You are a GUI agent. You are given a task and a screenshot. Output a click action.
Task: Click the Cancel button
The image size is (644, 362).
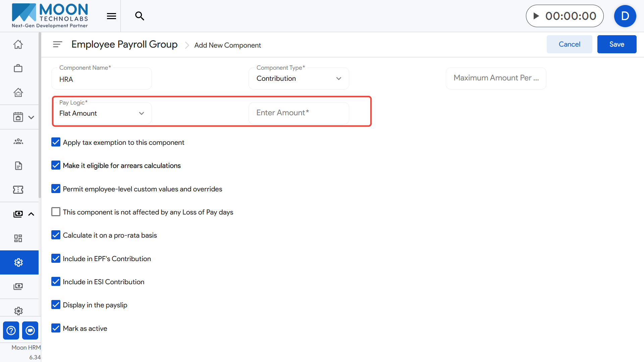pyautogui.click(x=569, y=44)
